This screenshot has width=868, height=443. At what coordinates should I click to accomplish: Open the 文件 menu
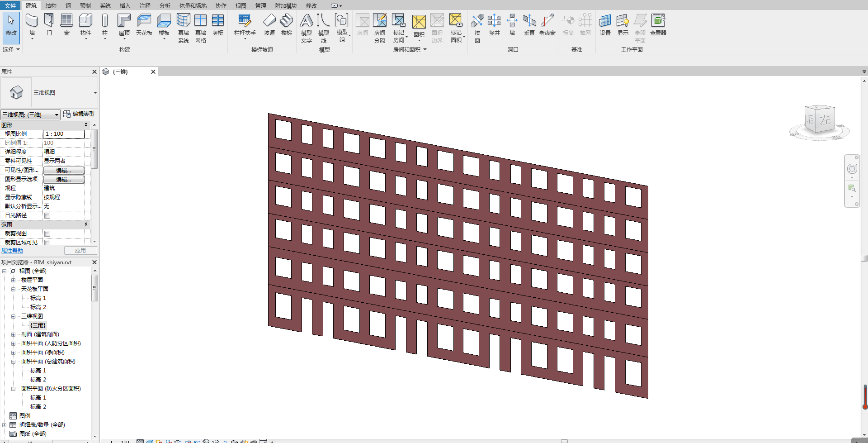(10, 5)
